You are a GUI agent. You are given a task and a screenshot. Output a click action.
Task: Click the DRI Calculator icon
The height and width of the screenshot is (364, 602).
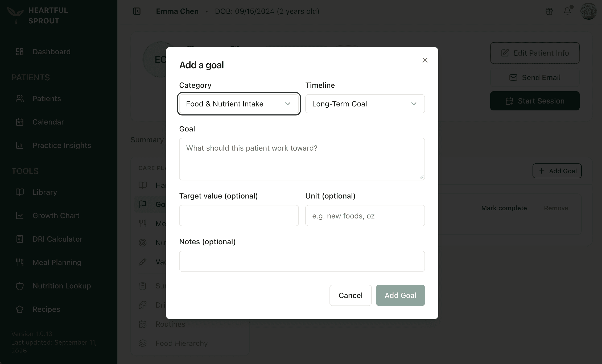click(20, 239)
